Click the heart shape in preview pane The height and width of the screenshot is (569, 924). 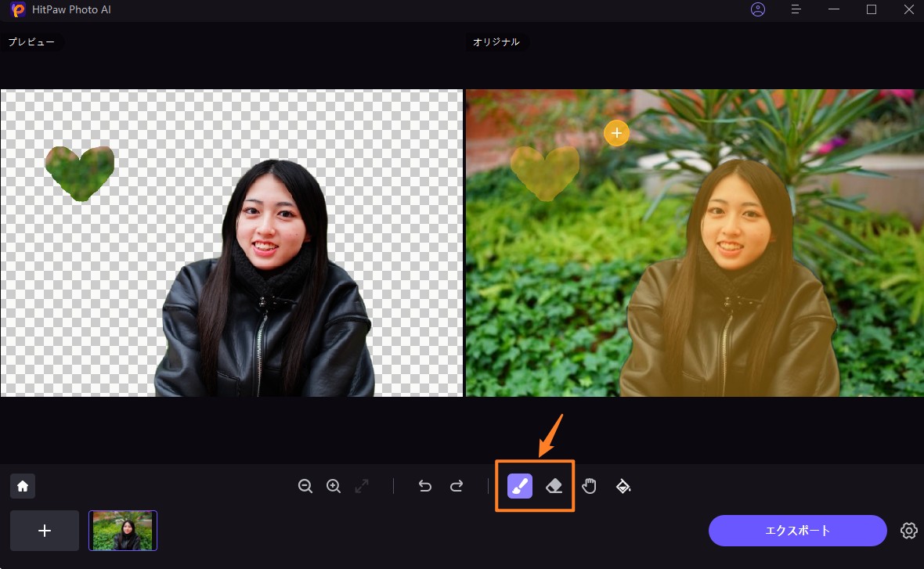(x=81, y=173)
